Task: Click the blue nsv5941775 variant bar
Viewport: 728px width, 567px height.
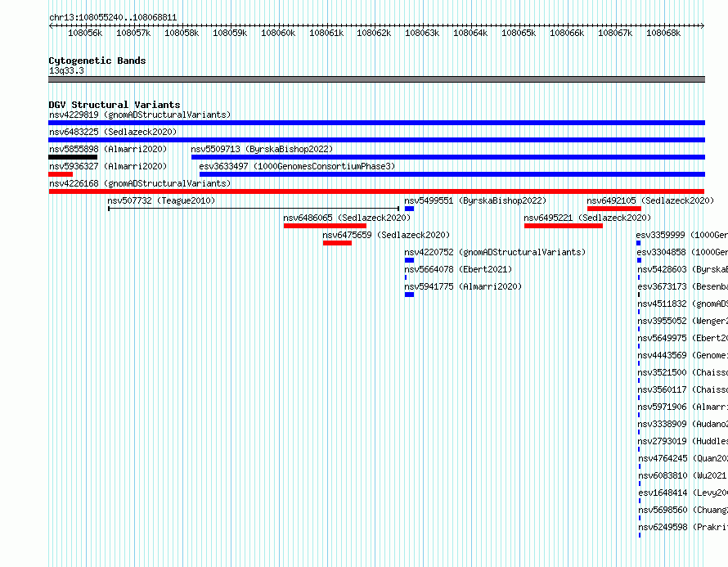Action: (x=409, y=295)
